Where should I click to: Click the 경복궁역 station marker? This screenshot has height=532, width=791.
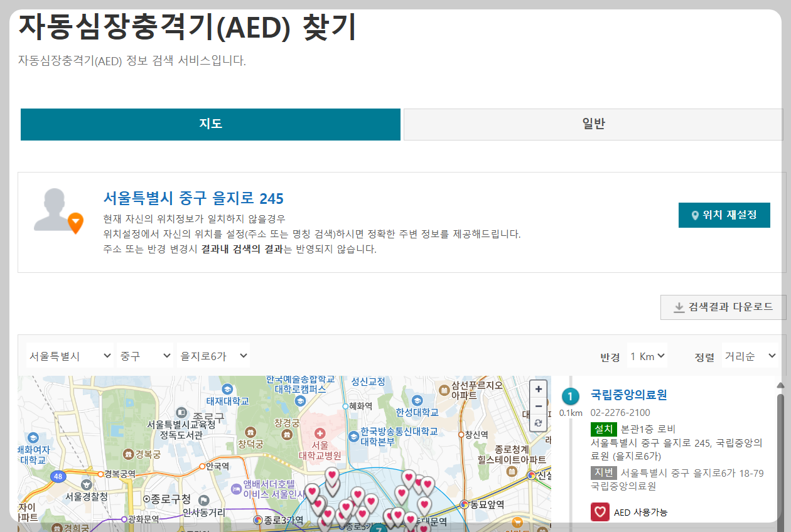pos(99,474)
